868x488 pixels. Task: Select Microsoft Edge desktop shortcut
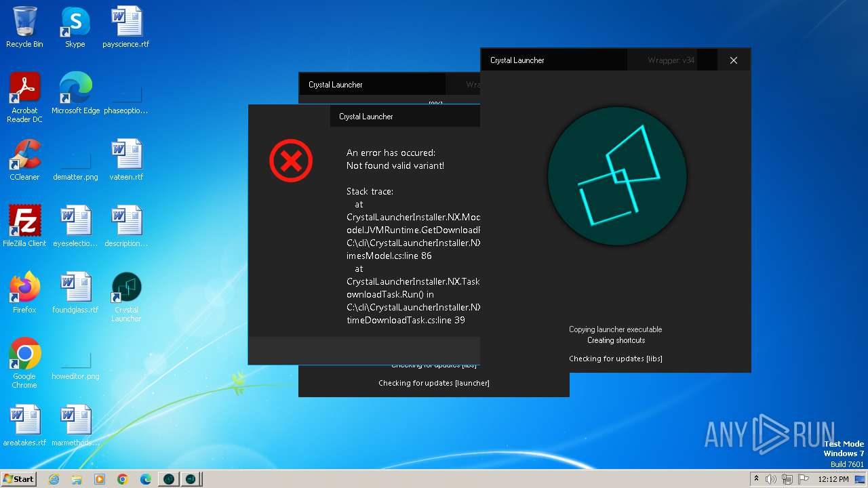(75, 94)
